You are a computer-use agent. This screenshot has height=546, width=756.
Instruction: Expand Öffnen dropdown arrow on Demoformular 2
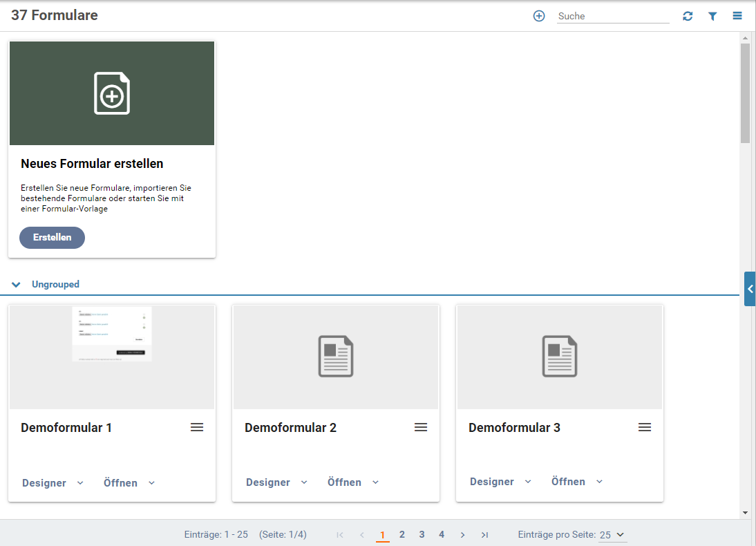[376, 482]
